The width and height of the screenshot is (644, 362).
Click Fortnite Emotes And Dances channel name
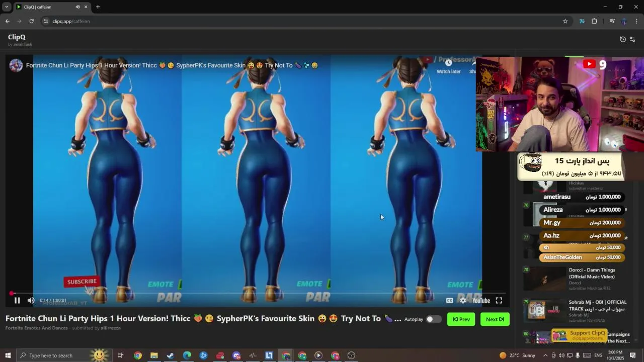(x=37, y=328)
